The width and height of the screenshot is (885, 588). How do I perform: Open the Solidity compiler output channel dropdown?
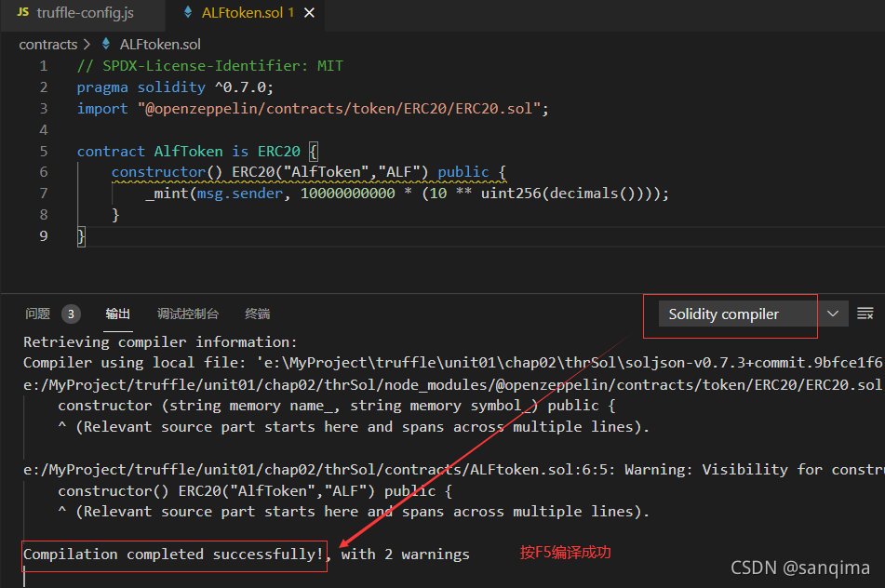[x=753, y=314]
